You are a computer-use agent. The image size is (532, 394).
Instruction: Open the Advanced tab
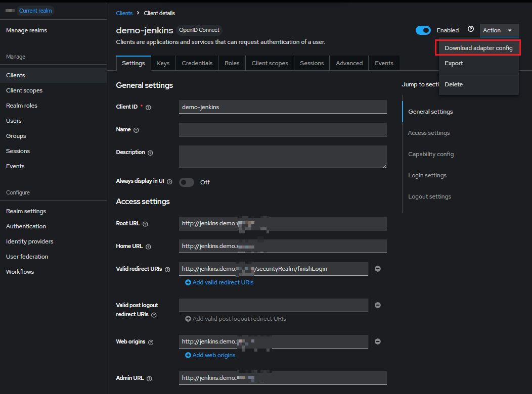(349, 63)
